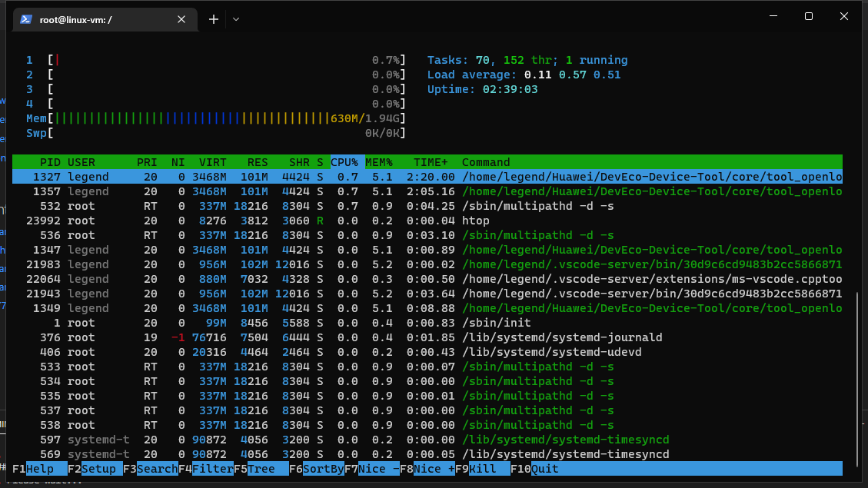This screenshot has width=868, height=488.
Task: Click CPU 1 usage meter showing 0.7%
Action: click(216, 60)
